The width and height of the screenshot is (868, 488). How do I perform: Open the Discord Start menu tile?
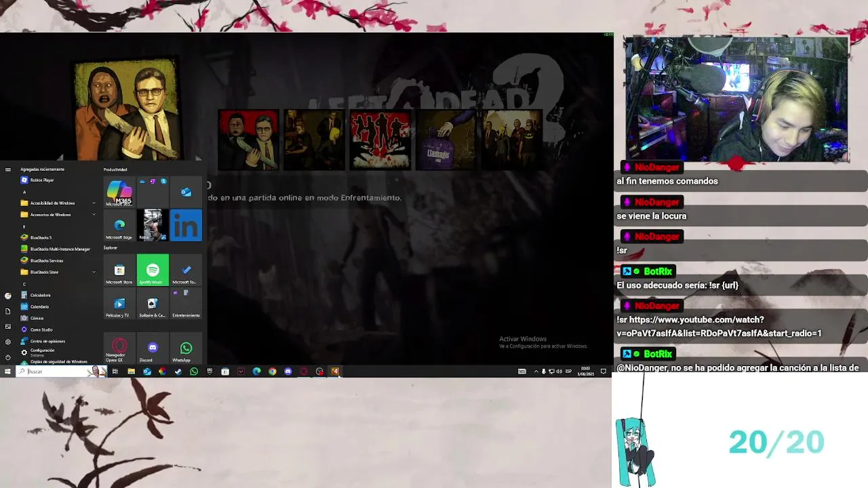153,348
